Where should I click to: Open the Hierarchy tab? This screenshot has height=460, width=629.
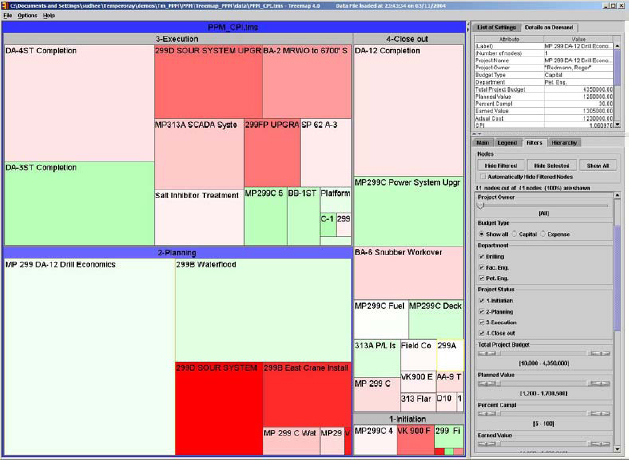coord(564,143)
